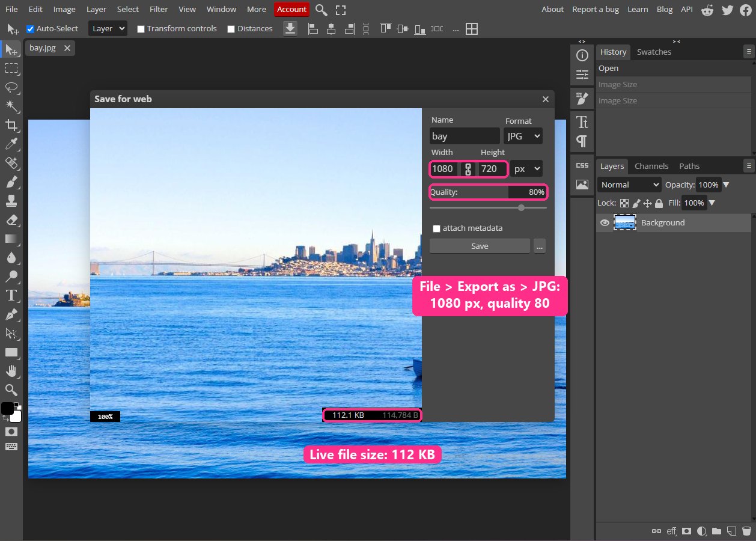This screenshot has height=541, width=756.
Task: Toggle Quick Mask mode icon
Action: click(x=11, y=432)
